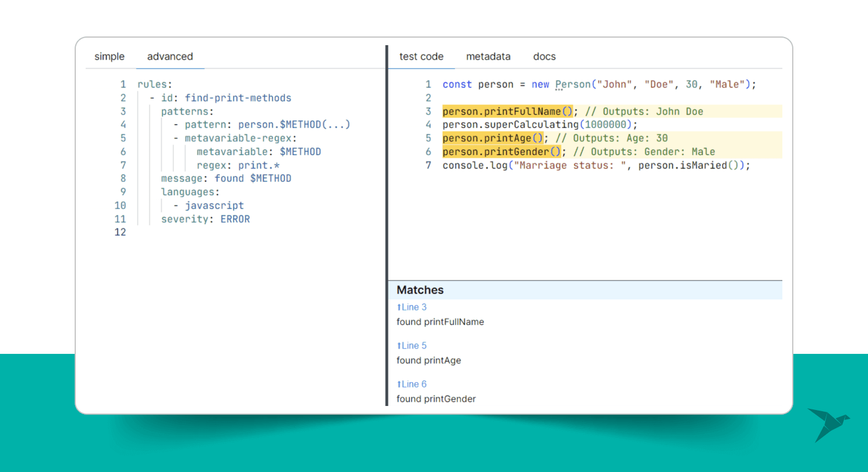Switch to the simple tab
This screenshot has height=472, width=868.
click(x=109, y=56)
